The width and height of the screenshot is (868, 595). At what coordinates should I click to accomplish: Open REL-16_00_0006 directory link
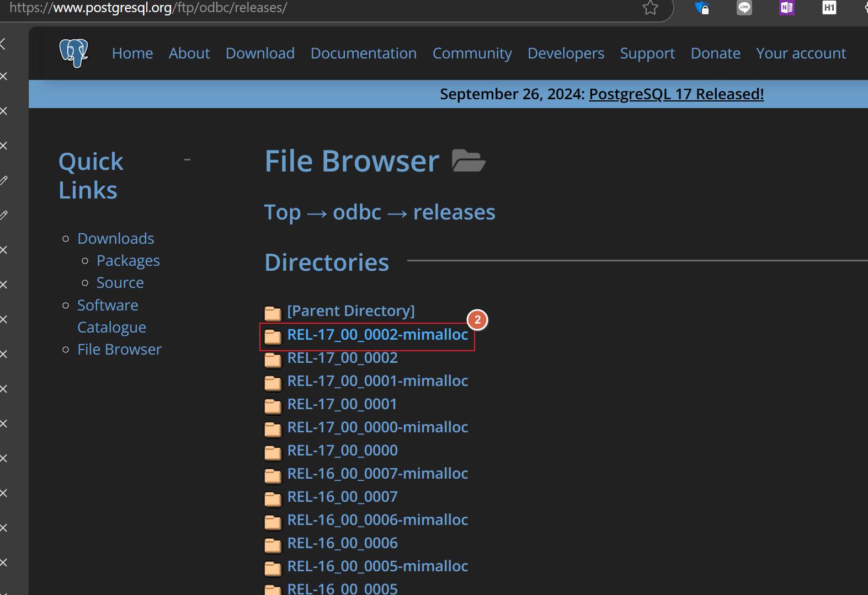point(342,543)
